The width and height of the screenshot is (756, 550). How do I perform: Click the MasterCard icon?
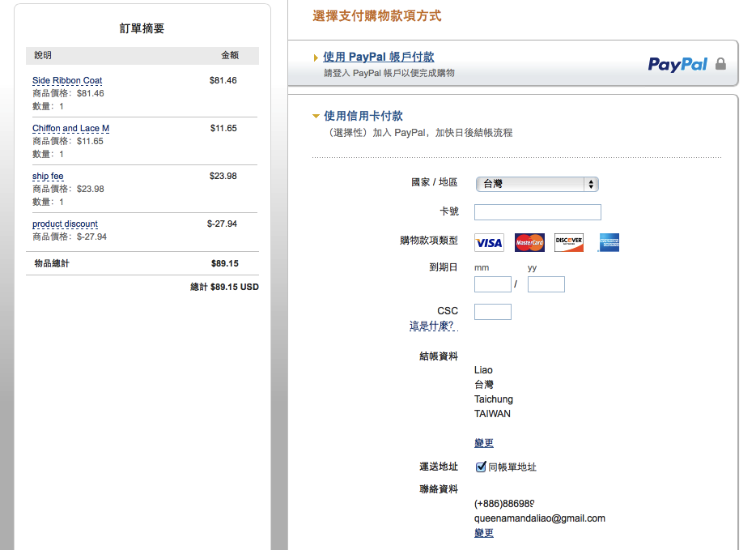(529, 243)
